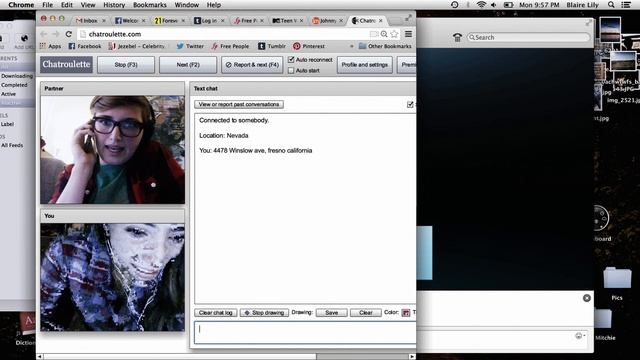Click the Chrome forward arrow
Image resolution: width=640 pixels, height=360 pixels.
click(56, 34)
